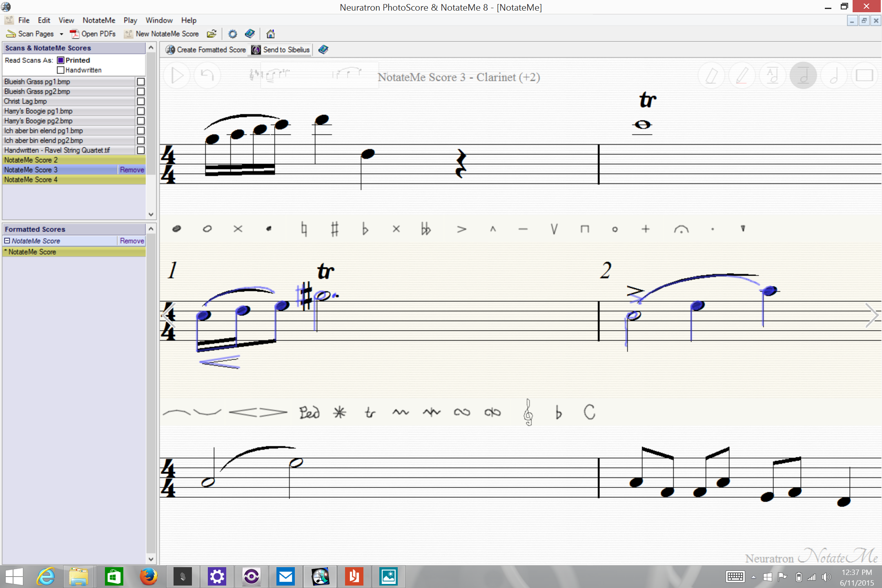Click the Create Formatted Score button
Image resolution: width=882 pixels, height=588 pixels.
tap(205, 49)
